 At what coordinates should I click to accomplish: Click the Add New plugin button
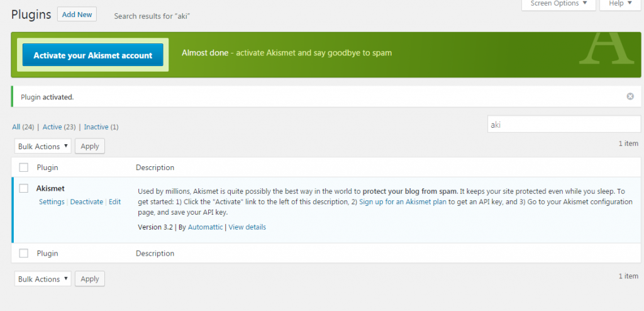tap(77, 14)
